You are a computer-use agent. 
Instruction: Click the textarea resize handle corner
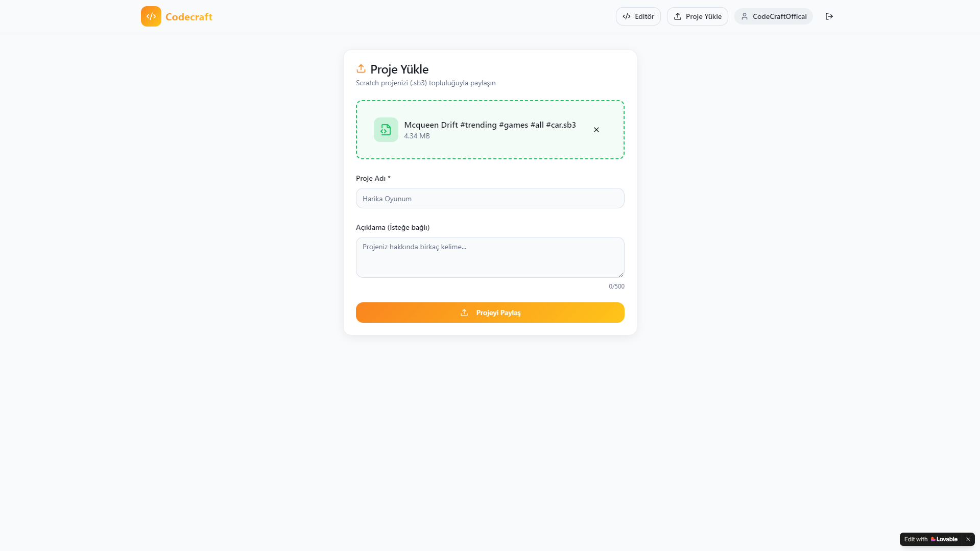click(622, 275)
